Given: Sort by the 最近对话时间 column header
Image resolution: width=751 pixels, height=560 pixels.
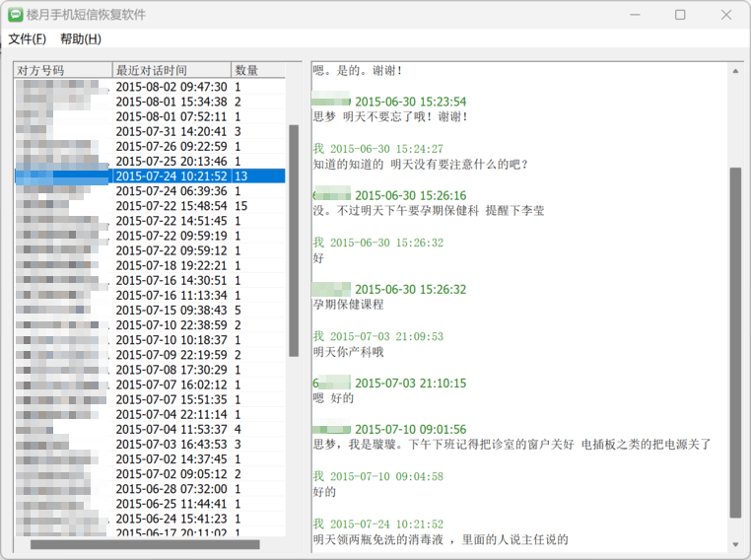Looking at the screenshot, I should (171, 70).
